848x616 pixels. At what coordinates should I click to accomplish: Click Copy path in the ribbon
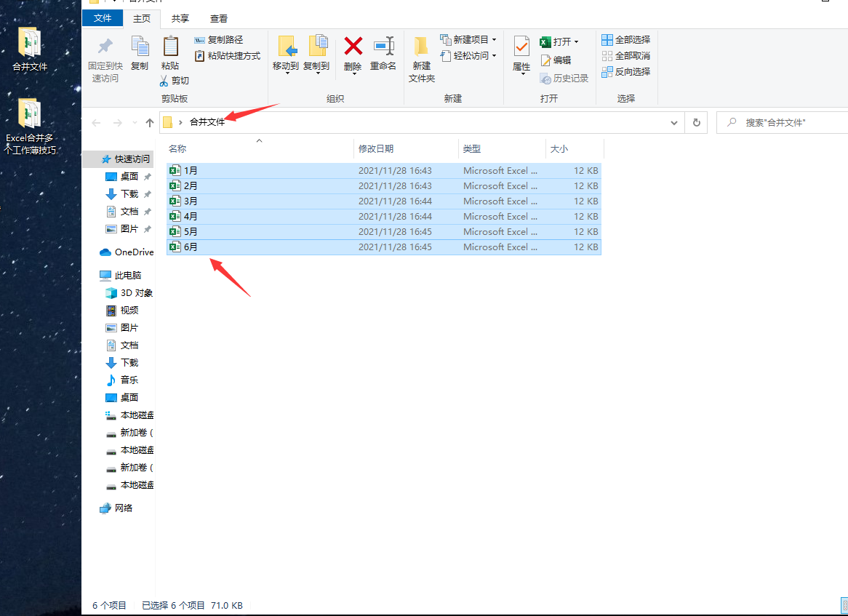219,39
